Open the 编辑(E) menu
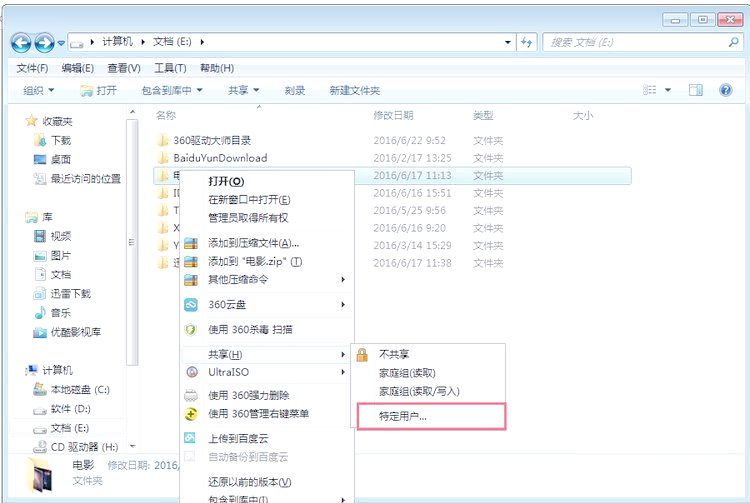Image resolution: width=750 pixels, height=503 pixels. coord(77,68)
